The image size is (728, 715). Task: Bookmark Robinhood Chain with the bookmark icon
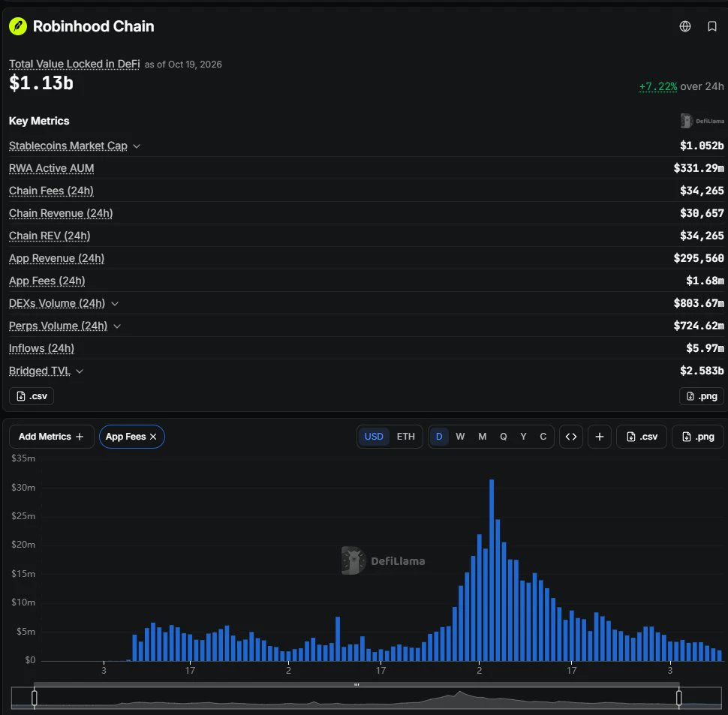(711, 26)
